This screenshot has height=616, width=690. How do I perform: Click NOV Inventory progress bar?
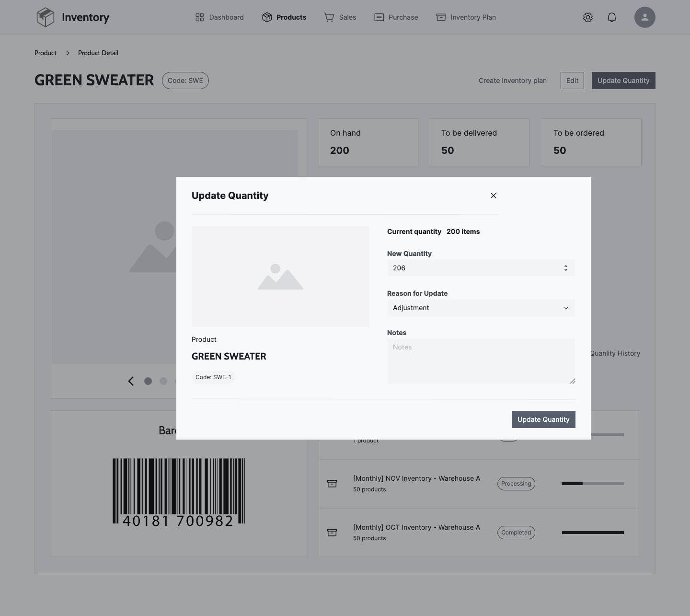(593, 484)
